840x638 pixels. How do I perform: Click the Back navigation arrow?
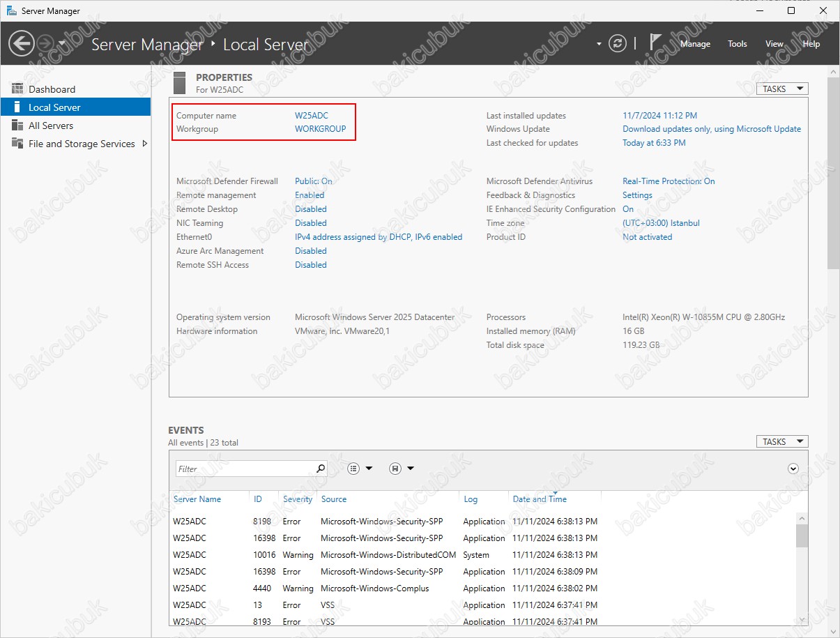pos(22,44)
